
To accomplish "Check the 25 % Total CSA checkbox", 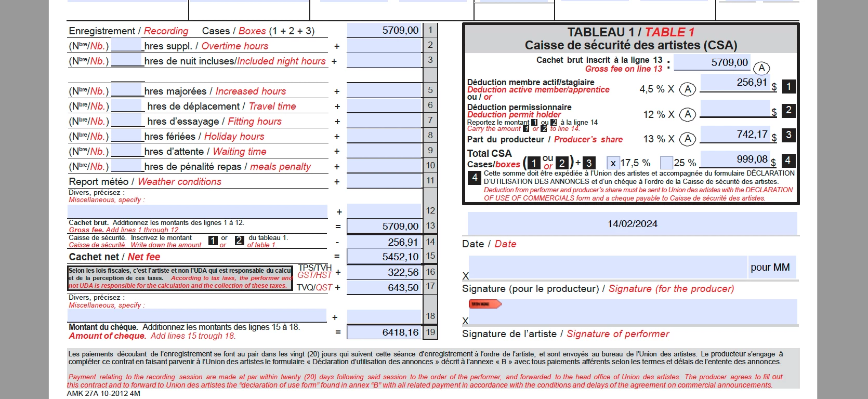I will coord(666,163).
